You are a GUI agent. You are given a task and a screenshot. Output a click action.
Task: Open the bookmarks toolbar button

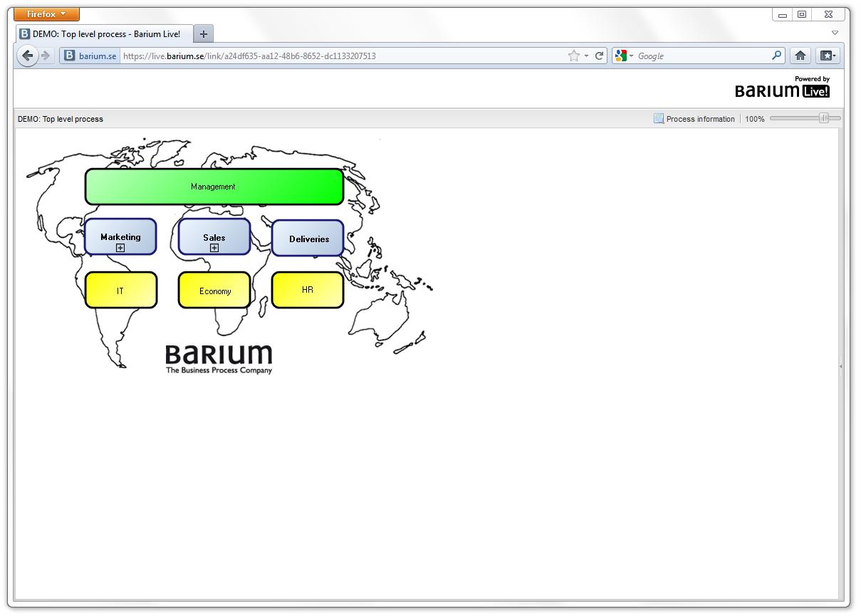(x=828, y=56)
